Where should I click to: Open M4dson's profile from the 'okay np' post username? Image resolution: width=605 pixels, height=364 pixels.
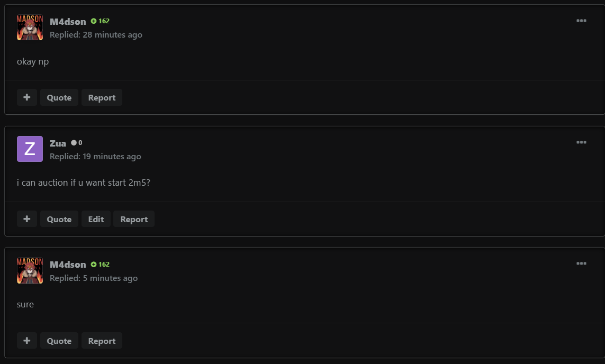tap(68, 21)
